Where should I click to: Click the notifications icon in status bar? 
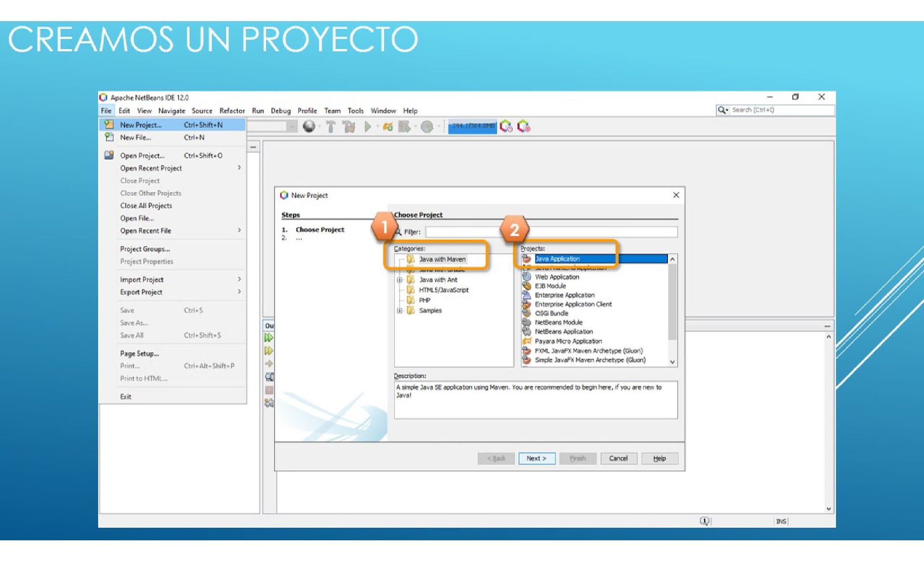coord(704,521)
